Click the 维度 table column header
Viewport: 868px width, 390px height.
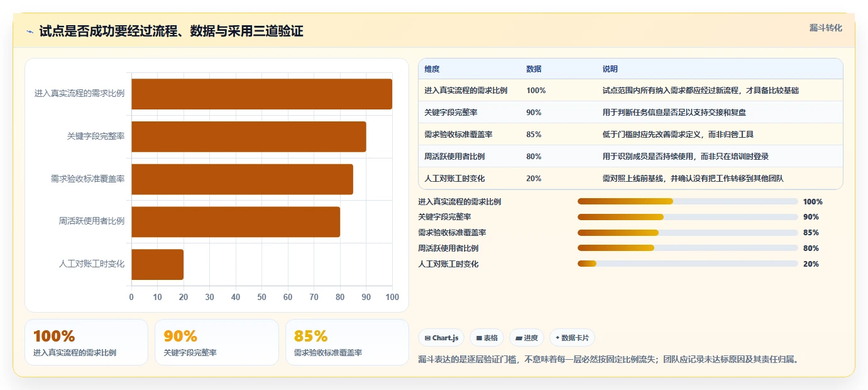tap(432, 69)
